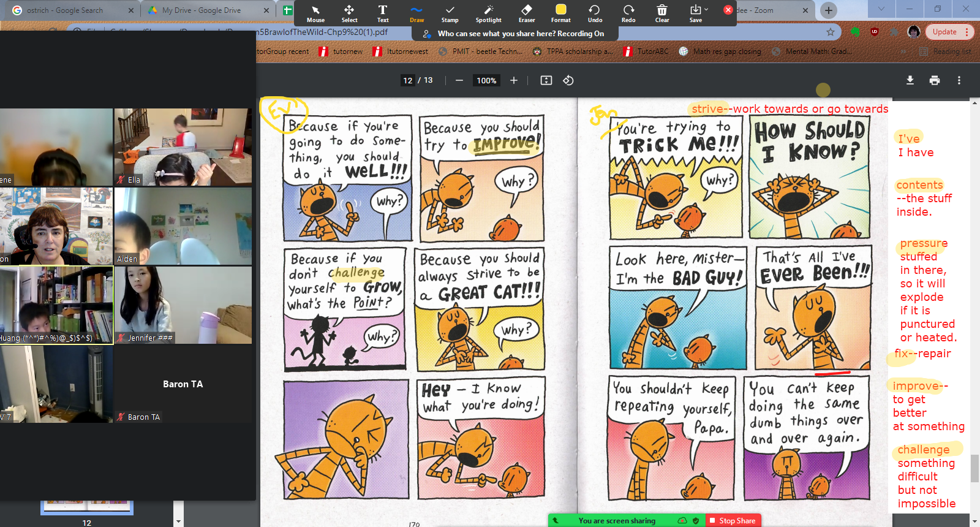The image size is (980, 527).
Task: Zoom out the PDF viewer
Action: tap(459, 80)
